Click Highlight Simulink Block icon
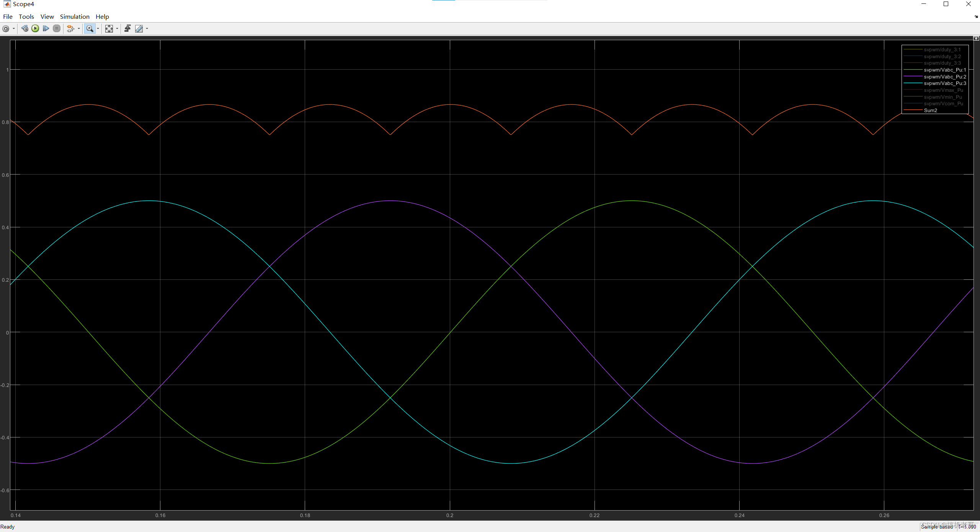 [70, 29]
